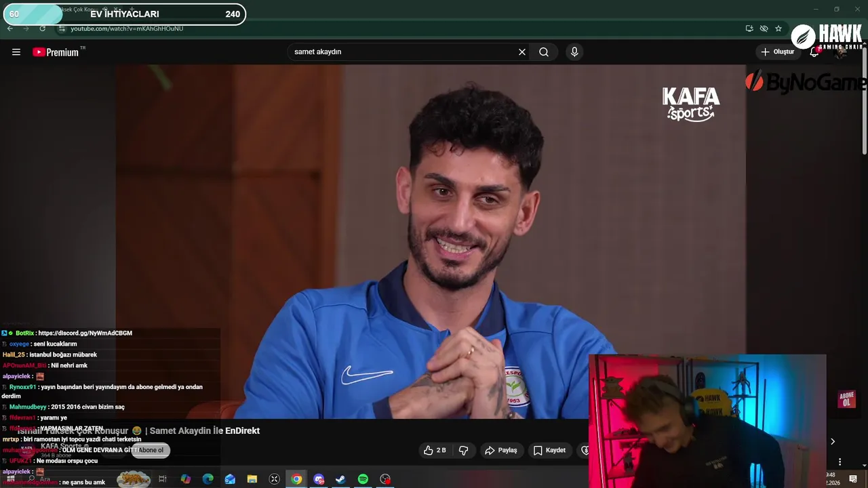Screen dimensions: 868x488
Task: Open Steam from the taskbar
Action: 341,479
